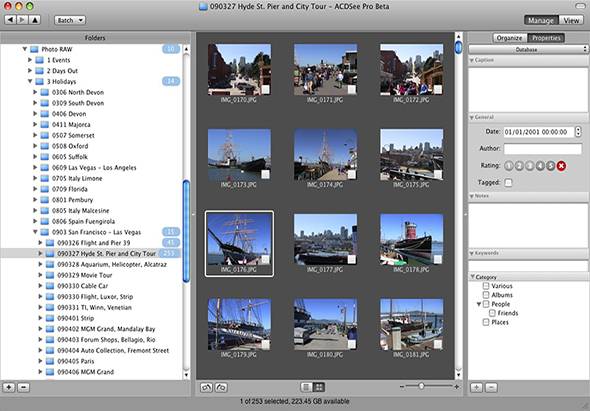
Task: Check the People category
Action: tap(486, 304)
